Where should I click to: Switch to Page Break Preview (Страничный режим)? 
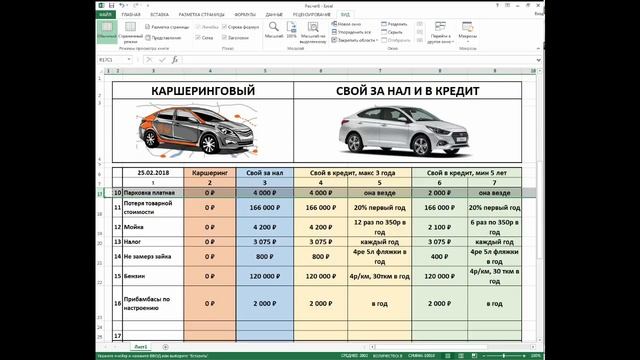(x=130, y=33)
